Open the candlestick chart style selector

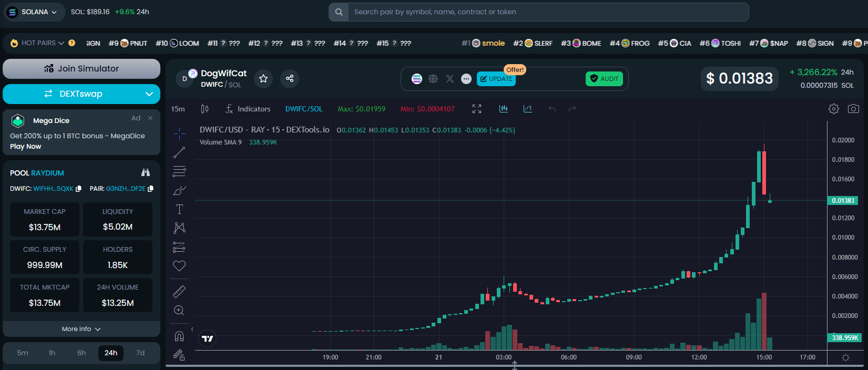point(205,109)
